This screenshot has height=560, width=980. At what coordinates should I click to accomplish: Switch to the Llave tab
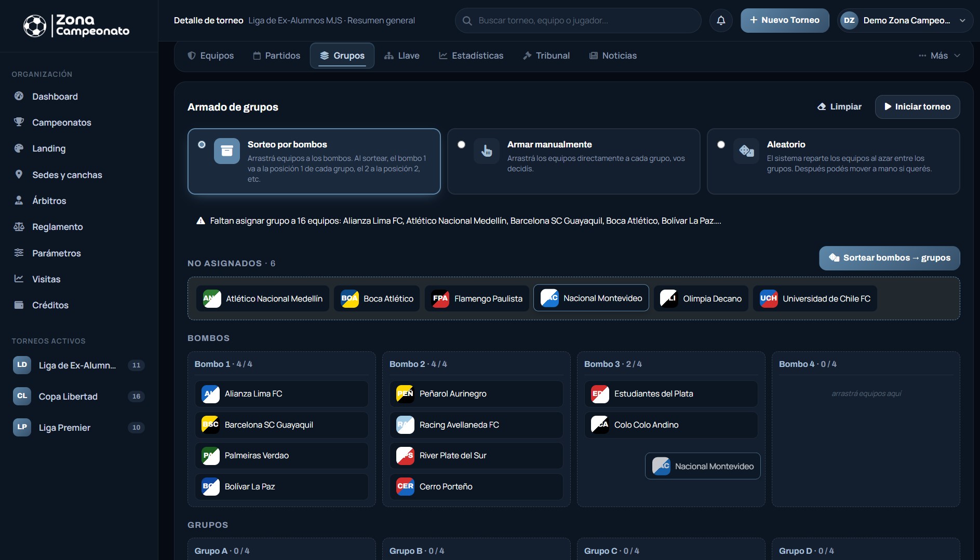pyautogui.click(x=402, y=56)
